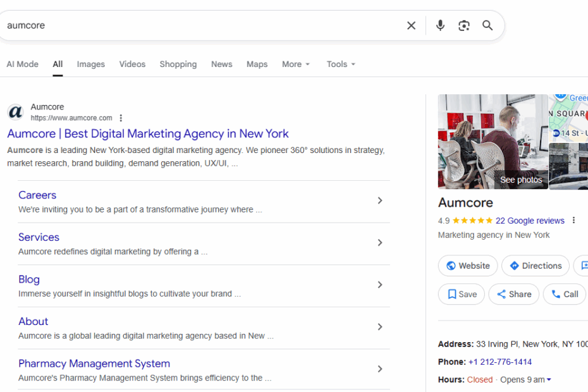This screenshot has width=588, height=392.
Task: Expand the Services sitelink chevron
Action: pyautogui.click(x=380, y=242)
